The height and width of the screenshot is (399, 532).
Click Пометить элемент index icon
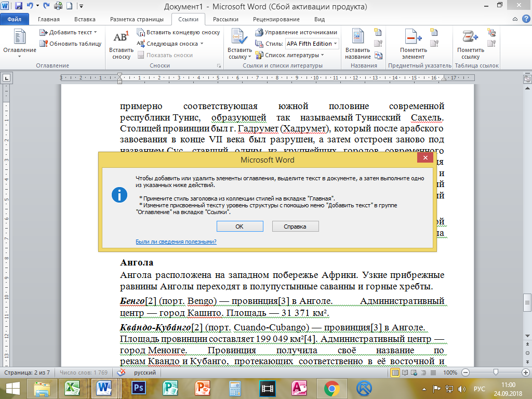(413, 44)
